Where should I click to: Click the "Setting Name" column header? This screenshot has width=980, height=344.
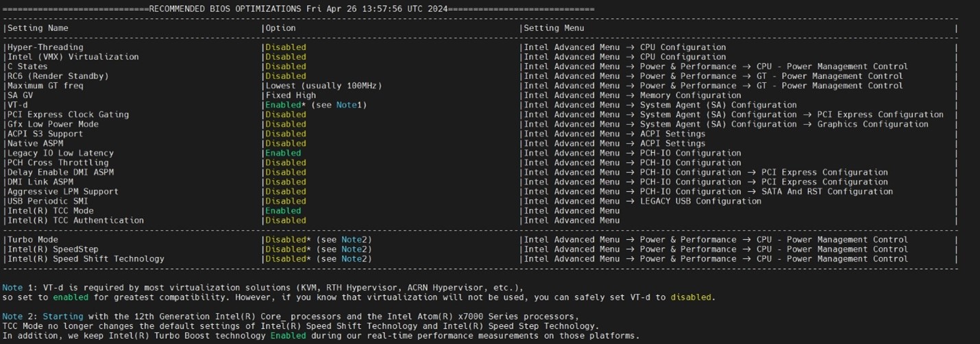[x=38, y=28]
